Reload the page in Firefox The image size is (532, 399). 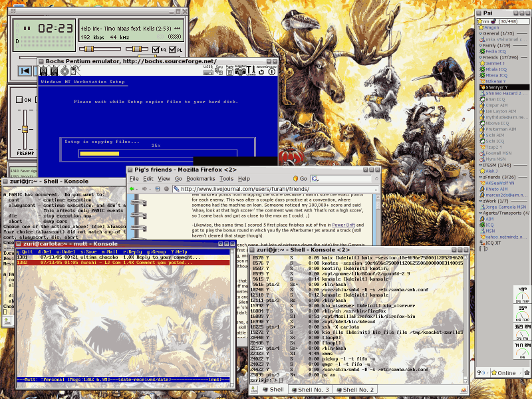[x=158, y=188]
